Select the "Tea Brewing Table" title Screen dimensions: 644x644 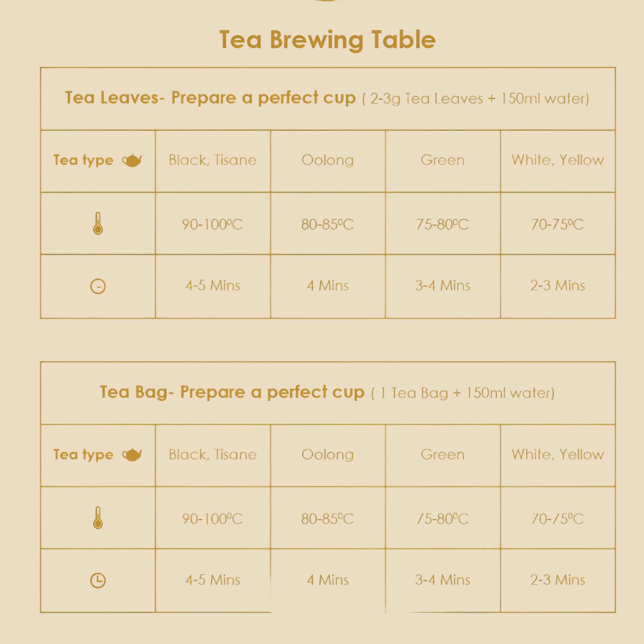pyautogui.click(x=327, y=40)
